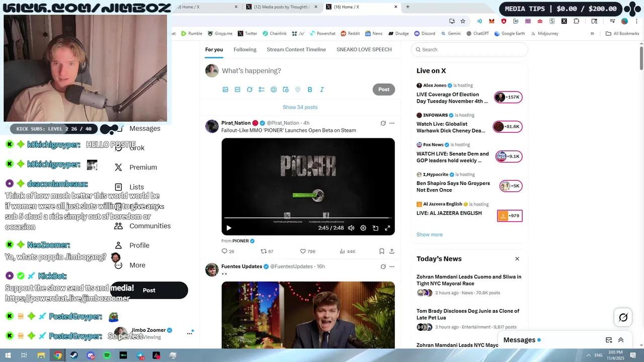Add a poll to the post

point(262,89)
